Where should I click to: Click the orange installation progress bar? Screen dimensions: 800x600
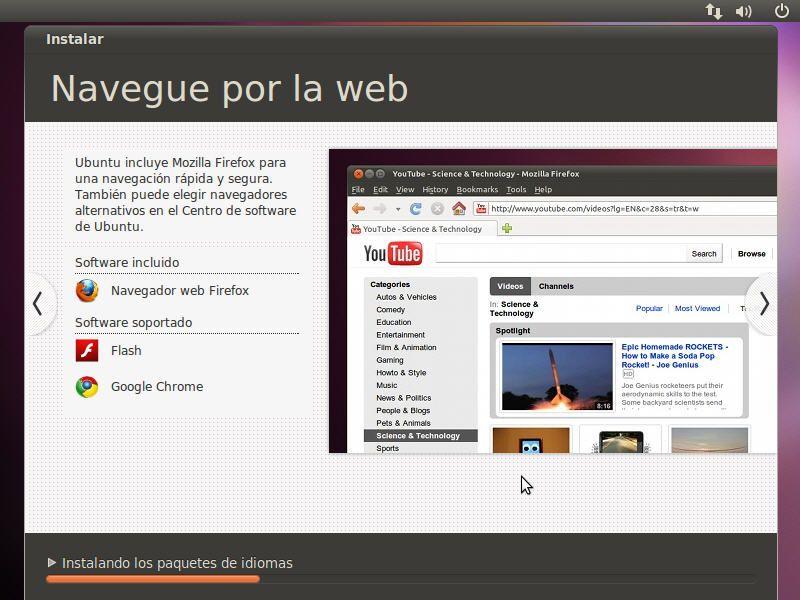coord(153,579)
